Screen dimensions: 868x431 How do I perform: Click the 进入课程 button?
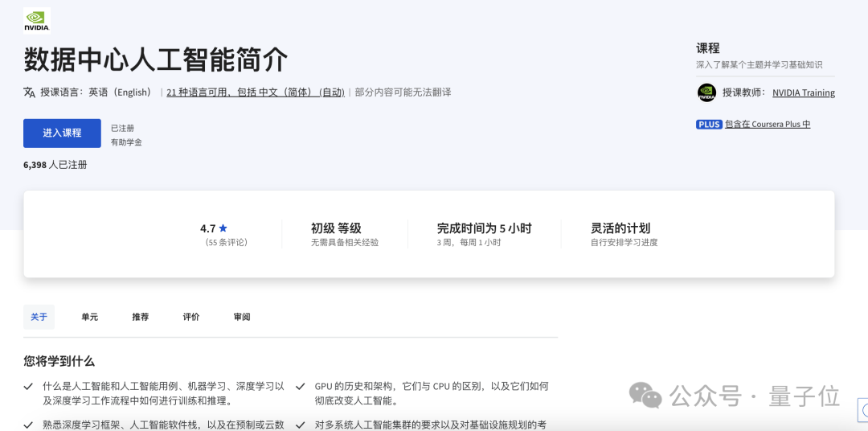pos(62,133)
